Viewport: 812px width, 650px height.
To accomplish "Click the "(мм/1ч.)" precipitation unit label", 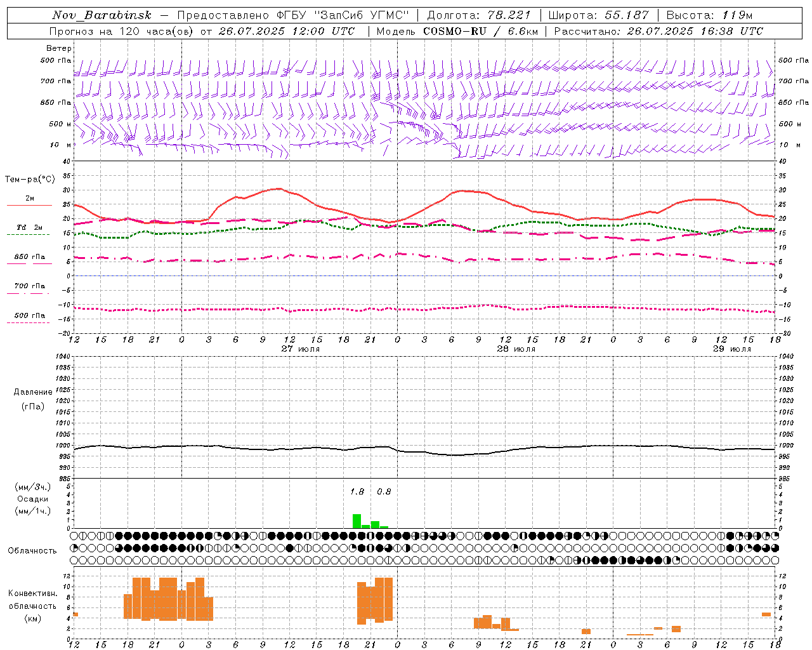I will point(33,510).
